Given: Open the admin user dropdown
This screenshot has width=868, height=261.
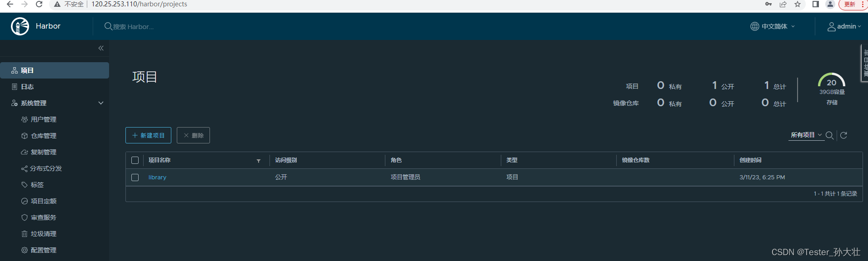Looking at the screenshot, I should click(x=844, y=26).
